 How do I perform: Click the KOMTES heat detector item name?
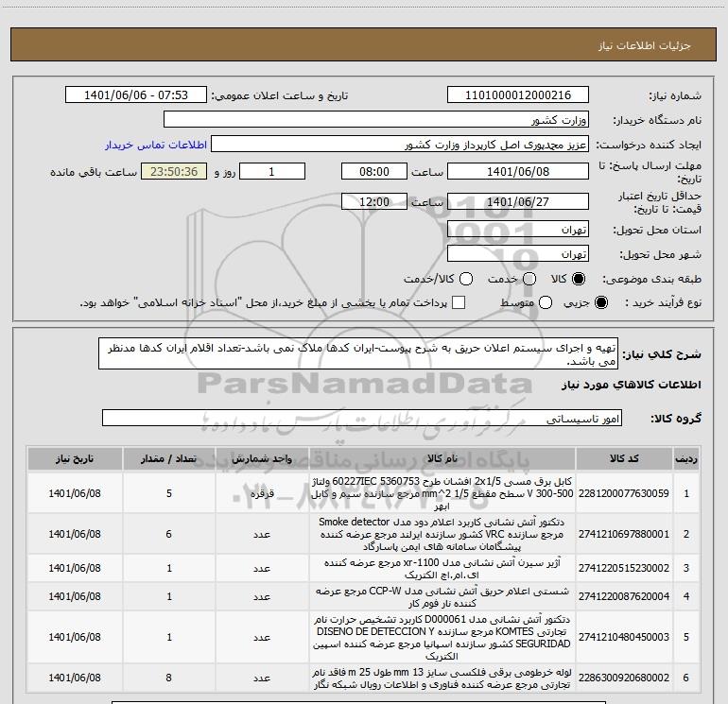442,637
